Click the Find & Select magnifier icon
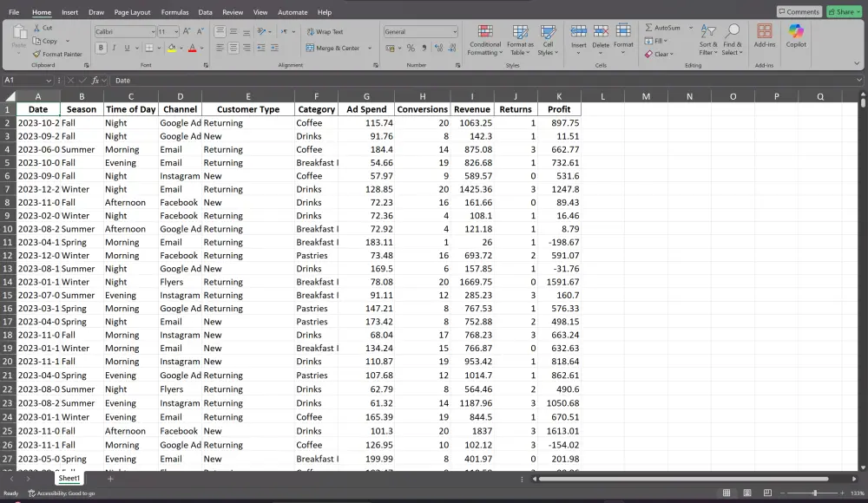This screenshot has width=868, height=503. tap(732, 31)
